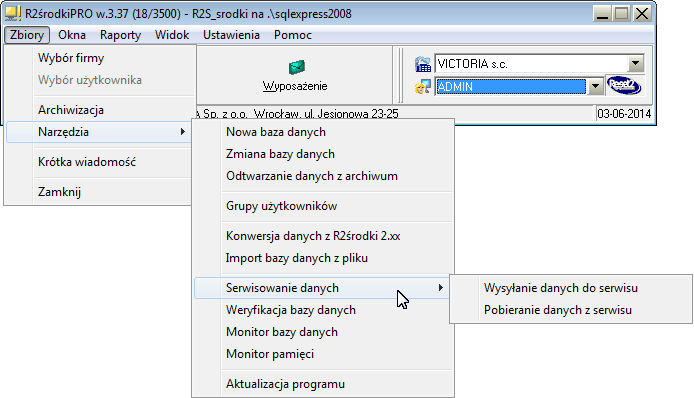The image size is (694, 398).
Task: Click the ADMIN user field
Action: point(510,86)
